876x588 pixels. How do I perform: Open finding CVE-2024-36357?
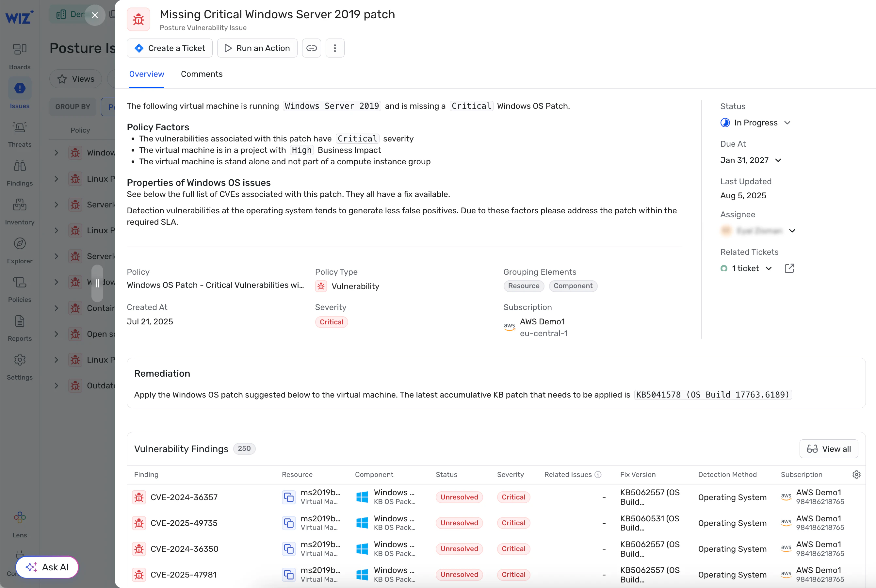(x=184, y=497)
